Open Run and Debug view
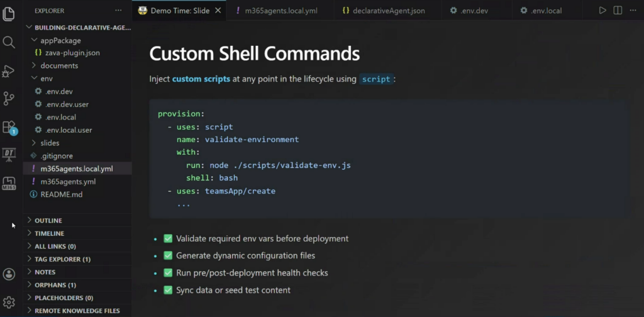This screenshot has height=317, width=644. pyautogui.click(x=9, y=70)
